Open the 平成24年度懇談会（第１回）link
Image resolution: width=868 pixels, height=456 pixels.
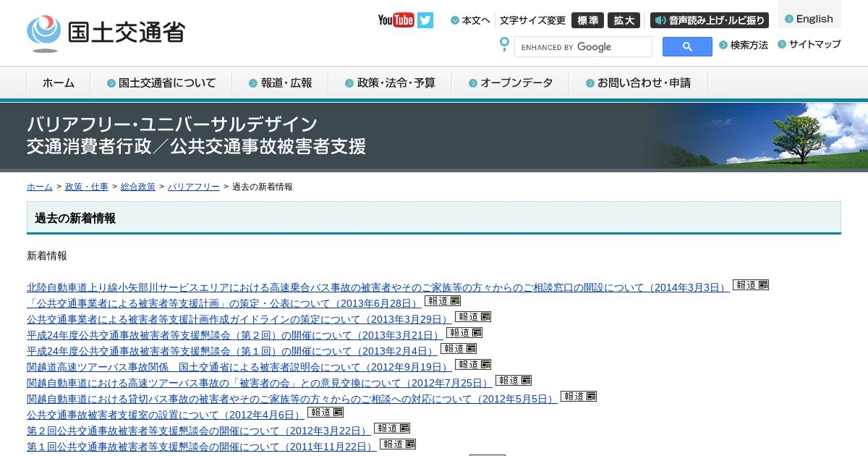tap(231, 351)
